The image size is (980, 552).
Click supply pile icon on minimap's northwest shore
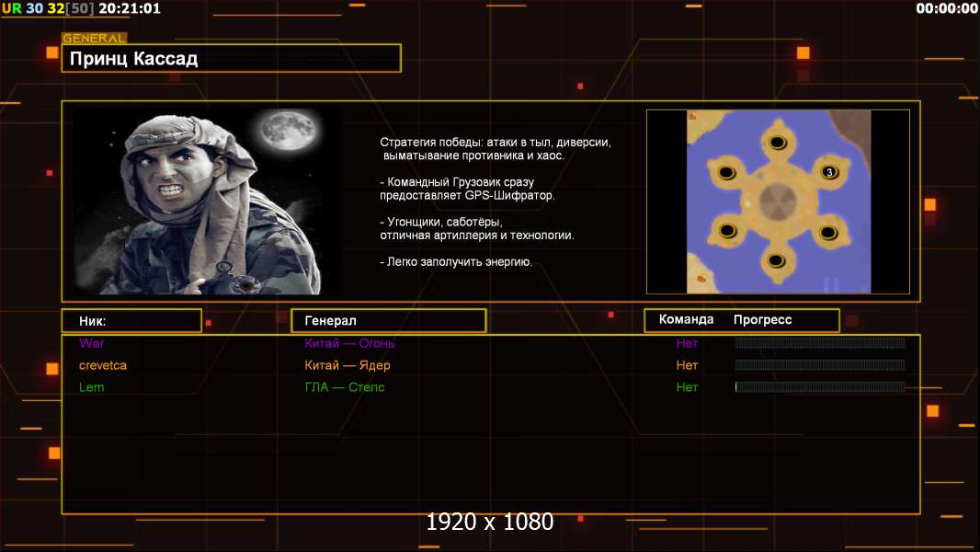pyautogui.click(x=692, y=116)
